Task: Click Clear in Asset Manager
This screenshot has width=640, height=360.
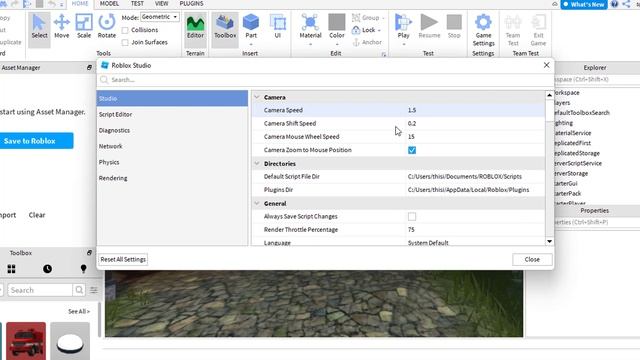Action: coord(37,215)
